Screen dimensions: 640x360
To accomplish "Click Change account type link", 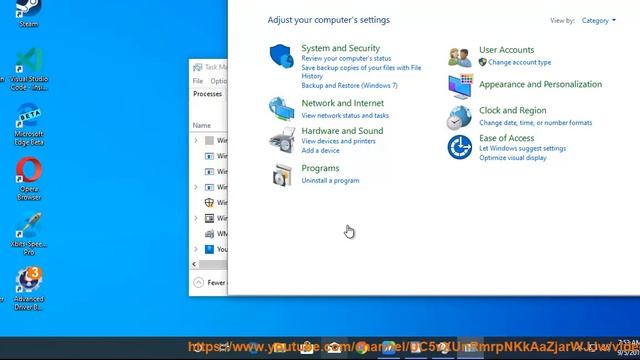I will [x=520, y=62].
